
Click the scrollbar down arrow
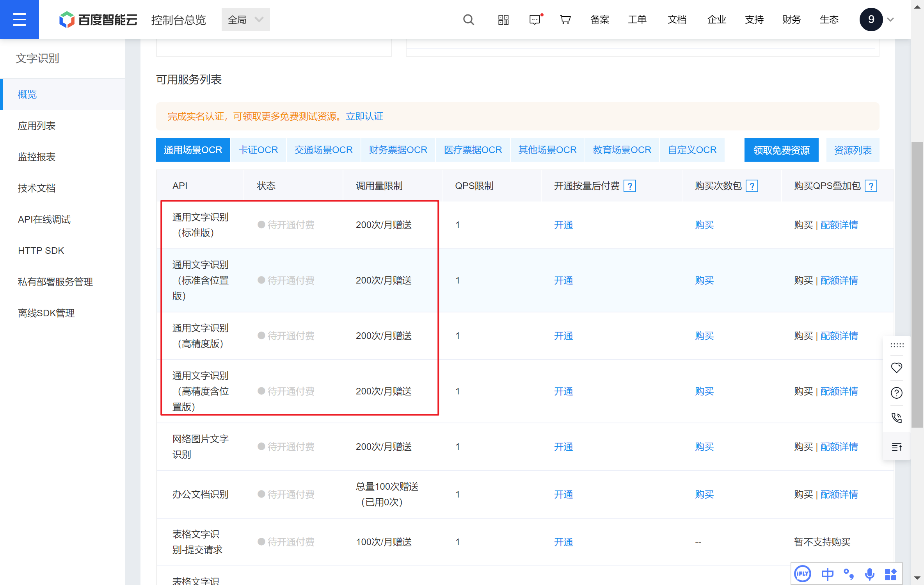tap(917, 578)
